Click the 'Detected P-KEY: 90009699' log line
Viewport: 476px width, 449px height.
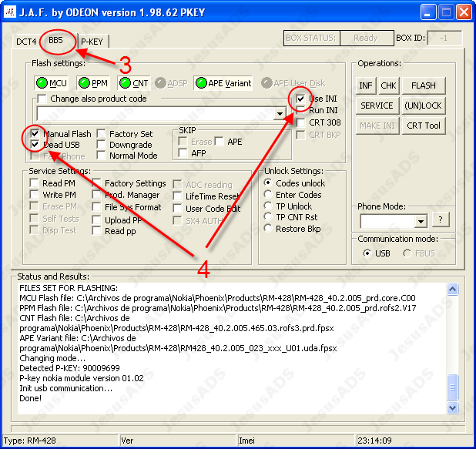coord(70,368)
